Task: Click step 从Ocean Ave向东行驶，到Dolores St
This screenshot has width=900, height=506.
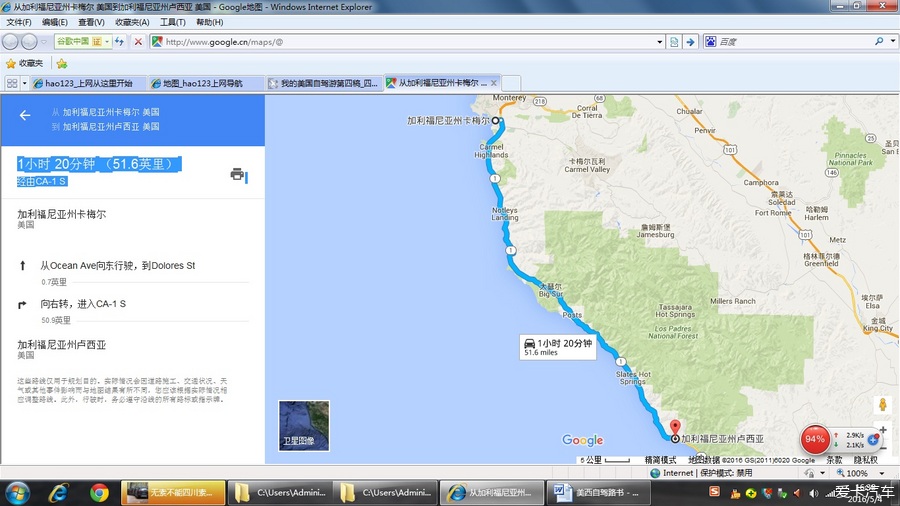Action: point(118,266)
